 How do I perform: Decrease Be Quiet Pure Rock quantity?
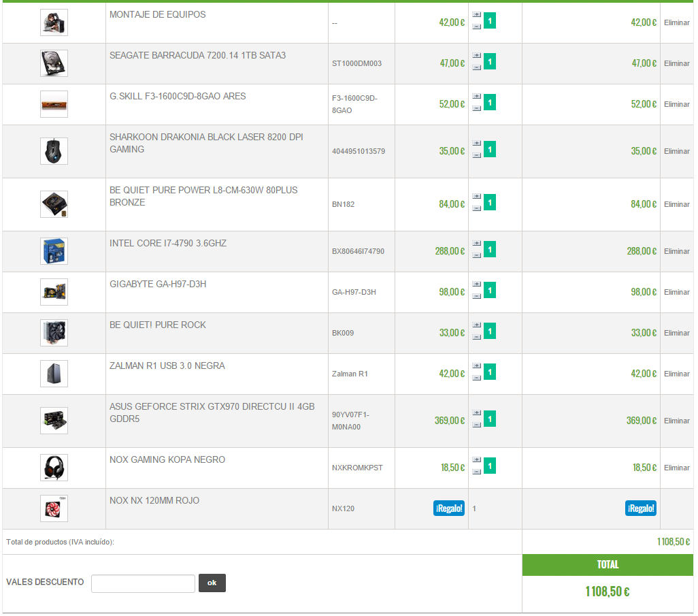[x=476, y=337]
